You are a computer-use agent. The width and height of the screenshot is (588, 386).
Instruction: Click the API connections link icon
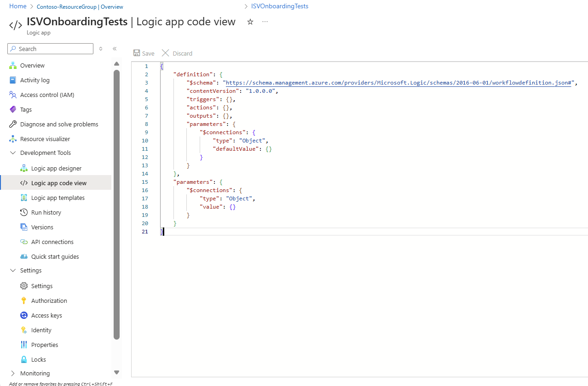(24, 242)
